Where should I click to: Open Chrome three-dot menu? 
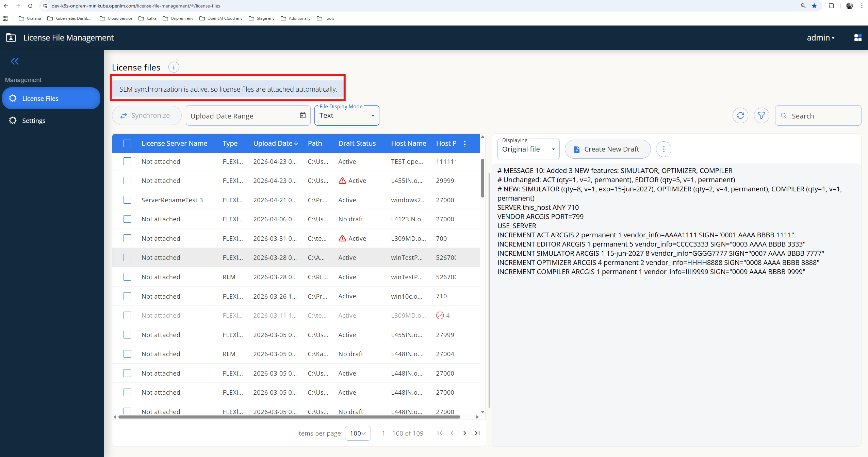[862, 6]
